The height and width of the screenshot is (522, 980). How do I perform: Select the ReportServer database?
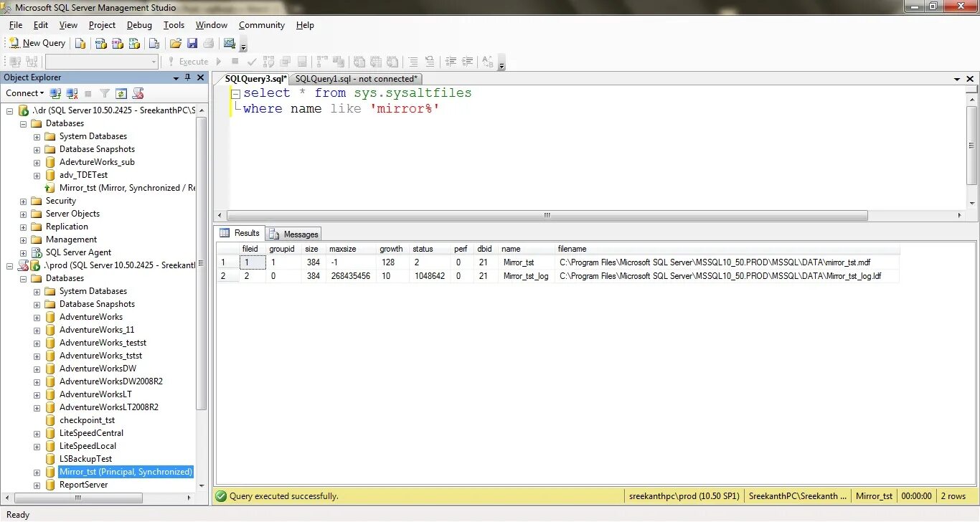click(x=83, y=485)
